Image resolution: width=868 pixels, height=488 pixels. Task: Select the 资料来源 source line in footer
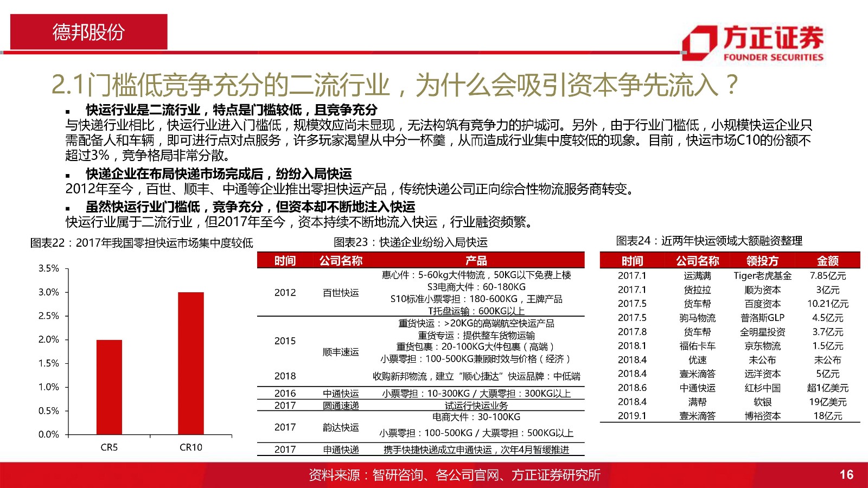click(455, 476)
